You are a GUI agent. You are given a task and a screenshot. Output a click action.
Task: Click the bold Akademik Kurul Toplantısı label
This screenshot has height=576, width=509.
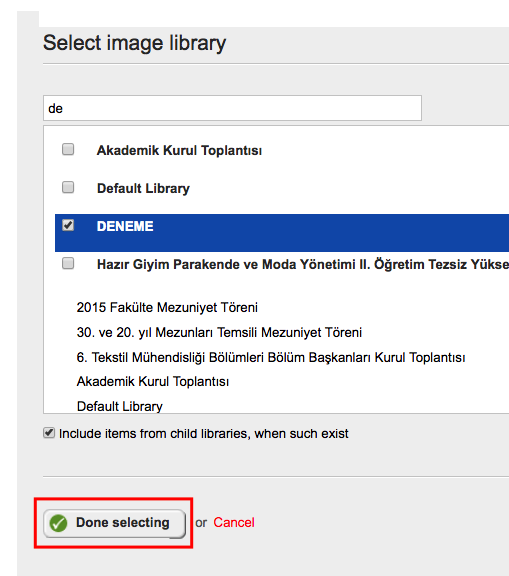click(179, 151)
